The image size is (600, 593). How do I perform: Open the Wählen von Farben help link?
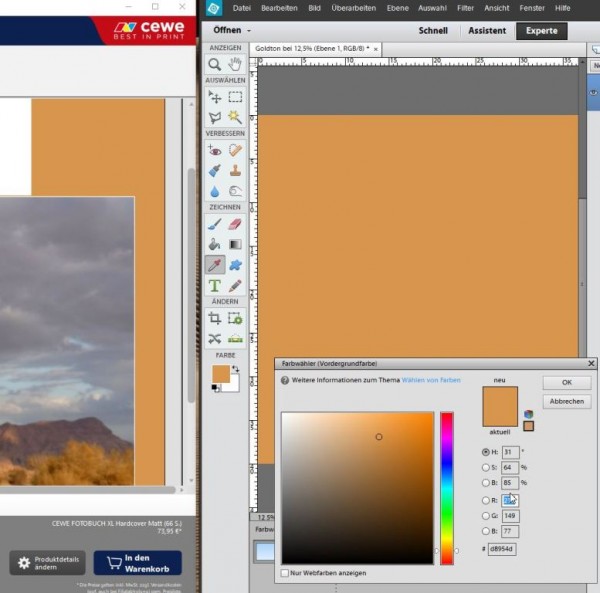(x=431, y=380)
